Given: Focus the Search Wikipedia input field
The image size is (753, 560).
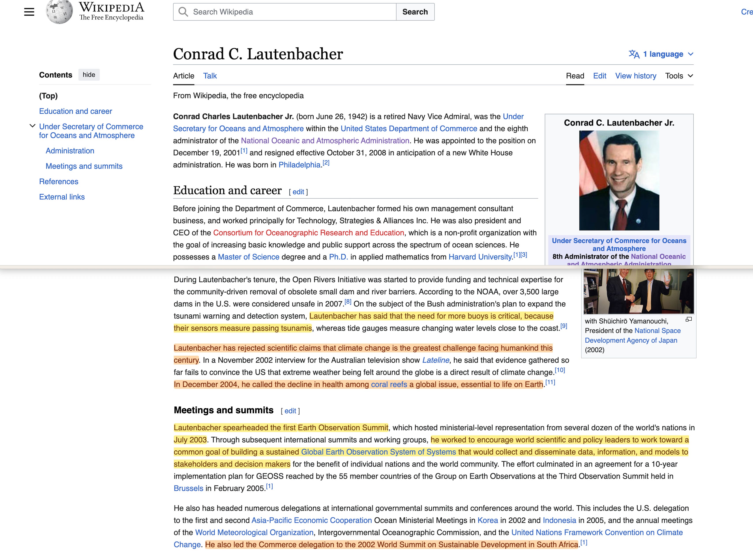Looking at the screenshot, I should point(285,12).
